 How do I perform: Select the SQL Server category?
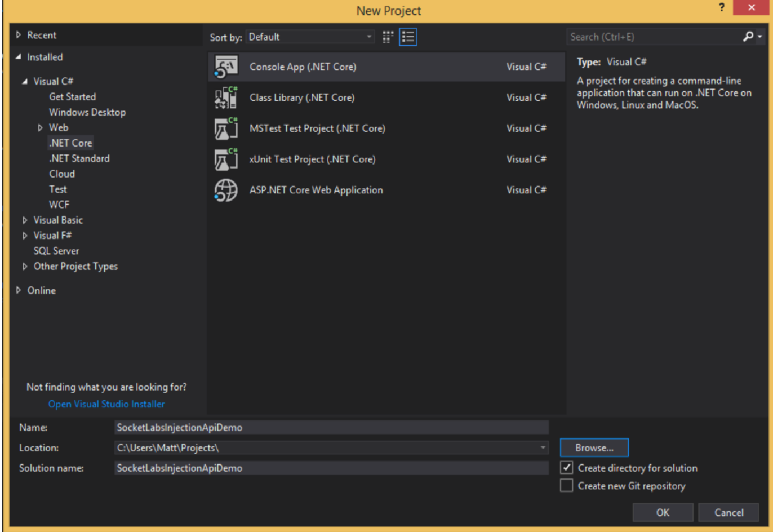click(x=56, y=251)
